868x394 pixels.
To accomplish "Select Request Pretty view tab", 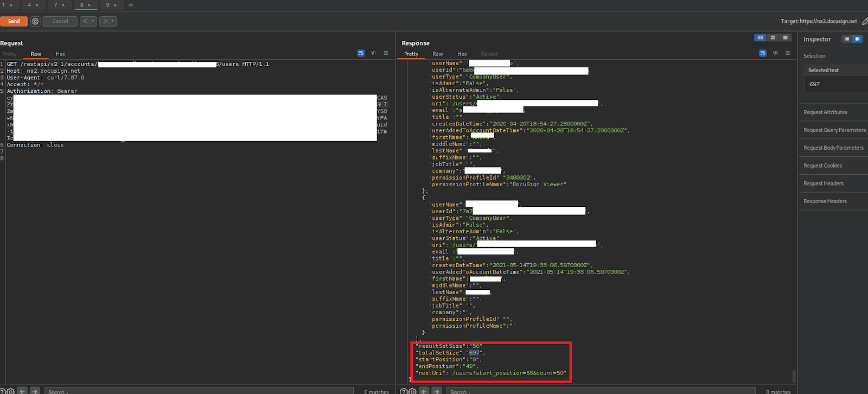I will point(9,54).
